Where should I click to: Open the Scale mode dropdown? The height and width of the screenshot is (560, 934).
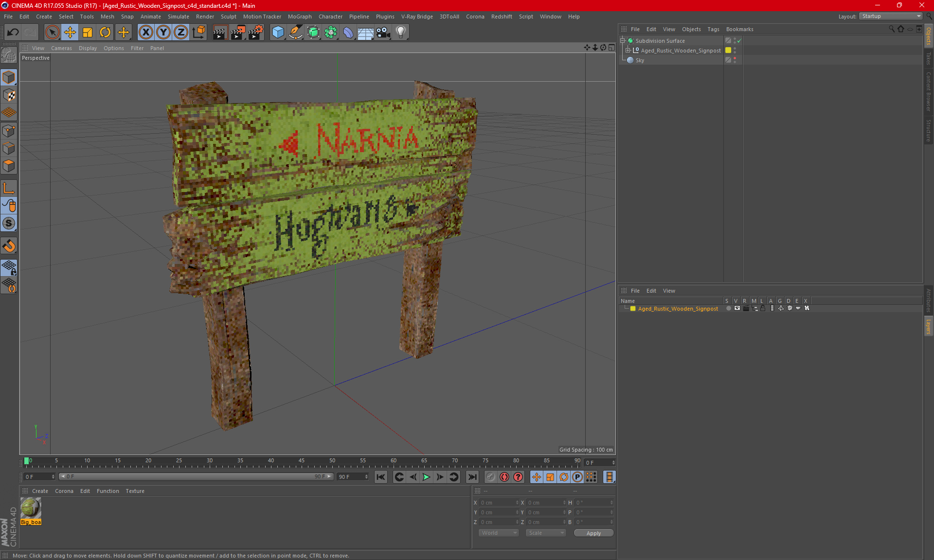tap(546, 533)
